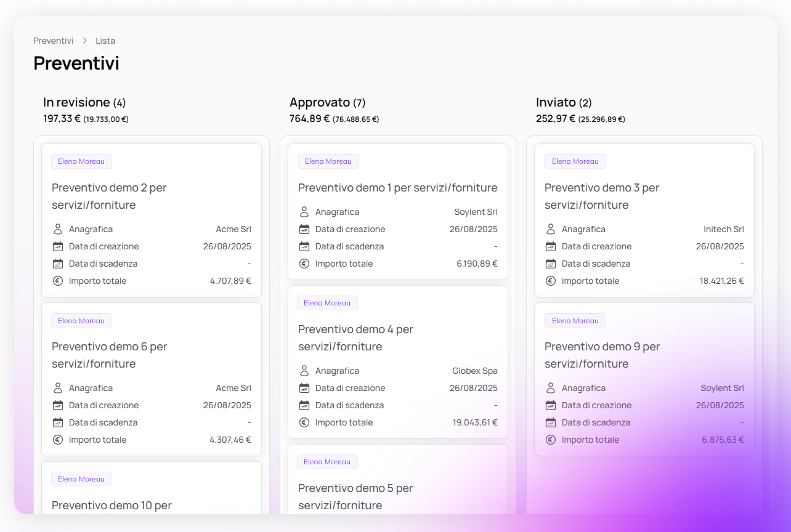Select the Approvato column header
791x532 pixels.
320,102
